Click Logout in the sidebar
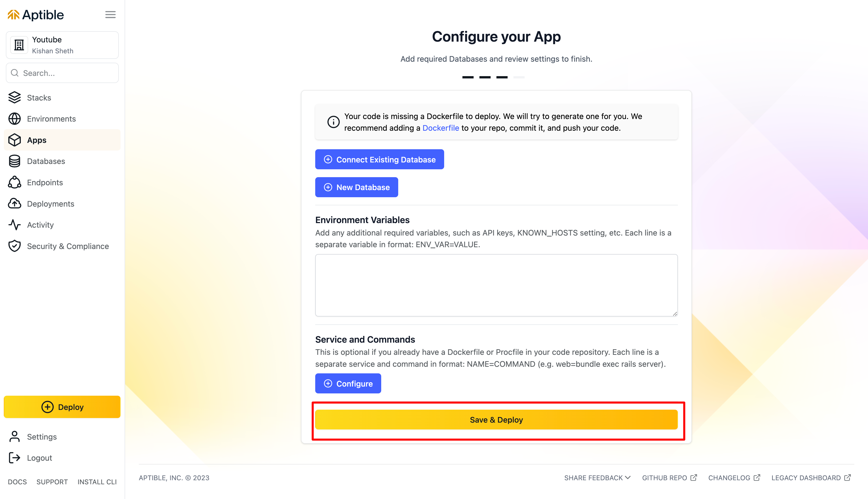 [x=39, y=458]
